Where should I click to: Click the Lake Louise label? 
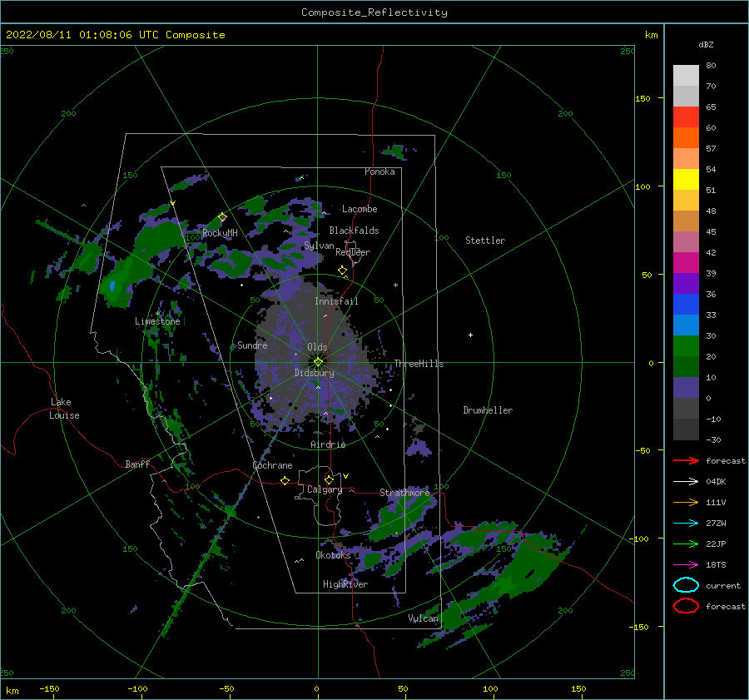[x=64, y=409]
